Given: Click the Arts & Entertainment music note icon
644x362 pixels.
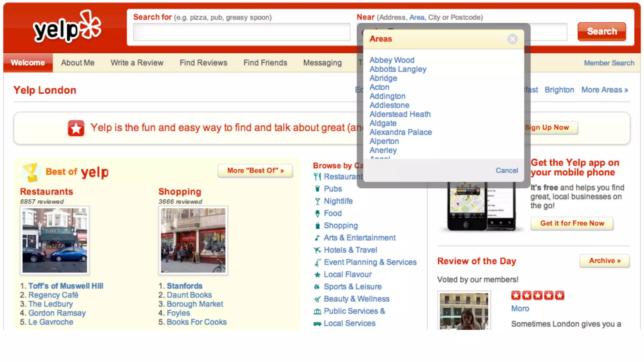Looking at the screenshot, I should tap(317, 238).
